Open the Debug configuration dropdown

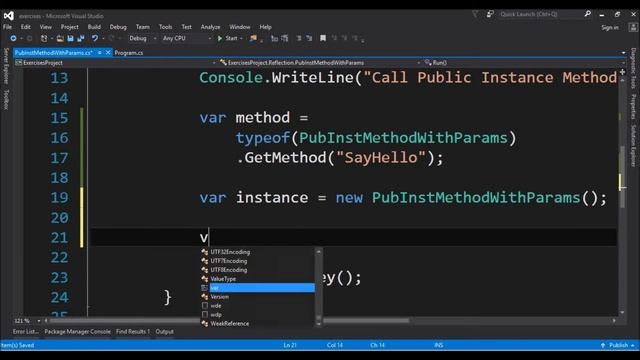click(x=142, y=38)
